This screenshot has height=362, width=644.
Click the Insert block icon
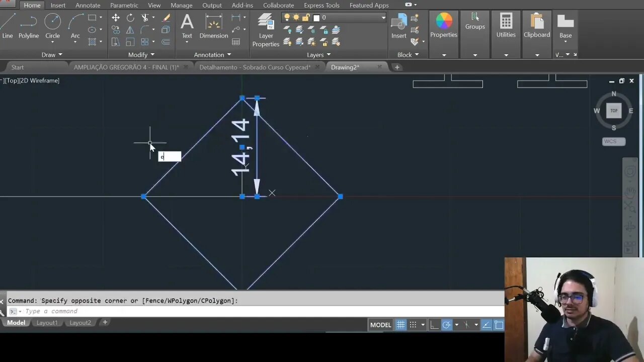coord(399,26)
